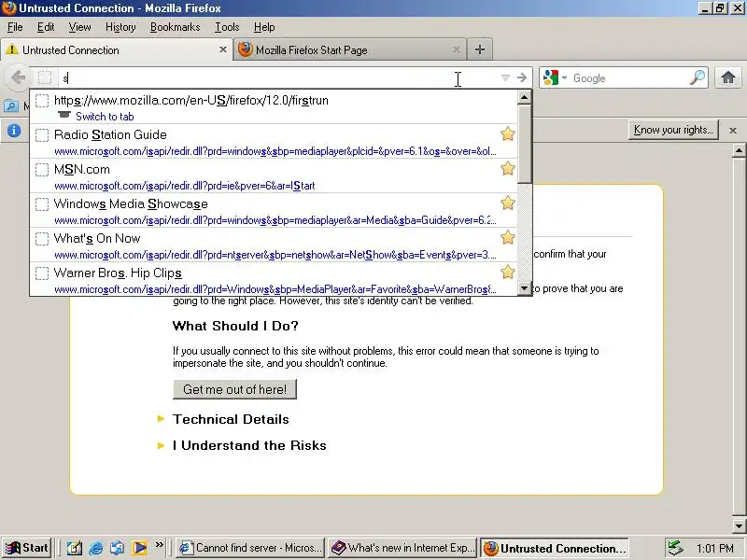
Task: Click Get me out of here! button
Action: pos(235,389)
